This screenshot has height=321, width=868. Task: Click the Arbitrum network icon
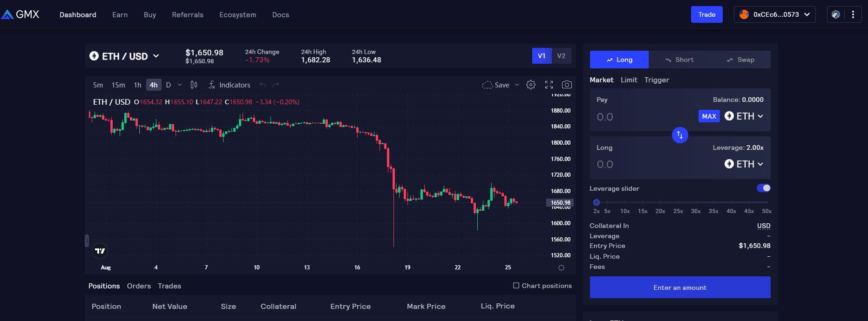(836, 14)
